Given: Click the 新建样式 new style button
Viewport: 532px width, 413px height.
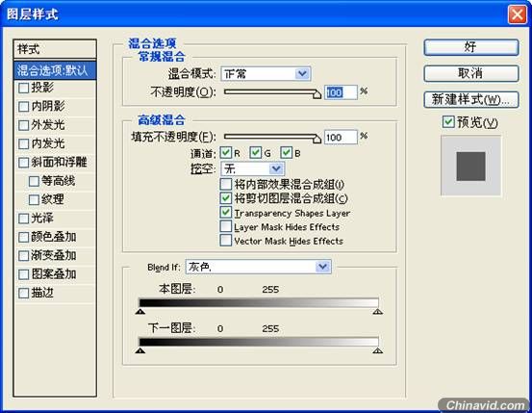Looking at the screenshot, I should (471, 100).
